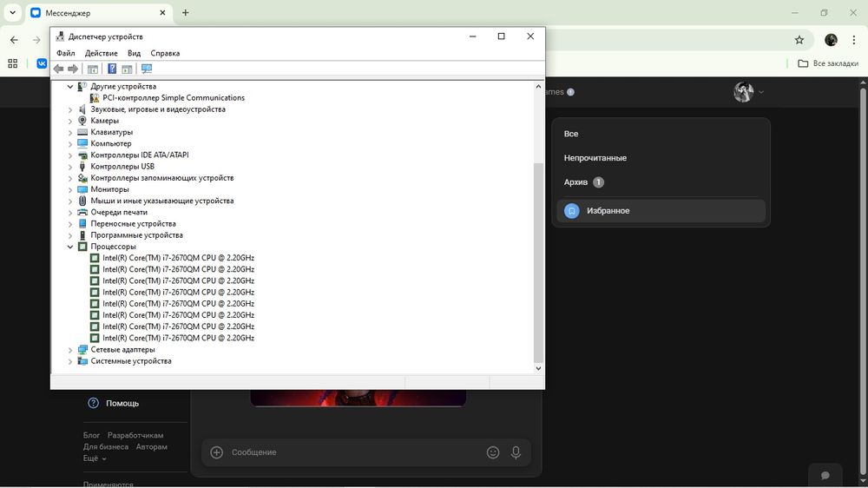Viewport: 868px width, 488px height.
Task: Expand the Очереди печати node
Action: [70, 212]
